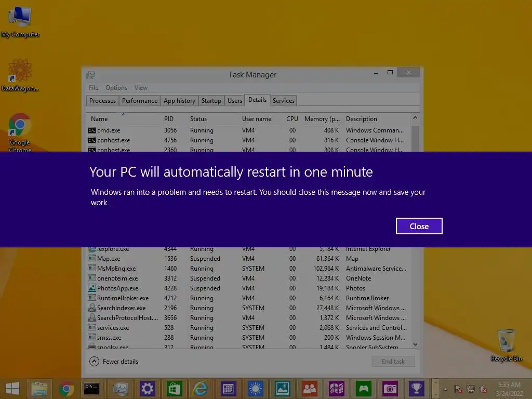Sort by the Name column header
532x399 pixels.
99,119
